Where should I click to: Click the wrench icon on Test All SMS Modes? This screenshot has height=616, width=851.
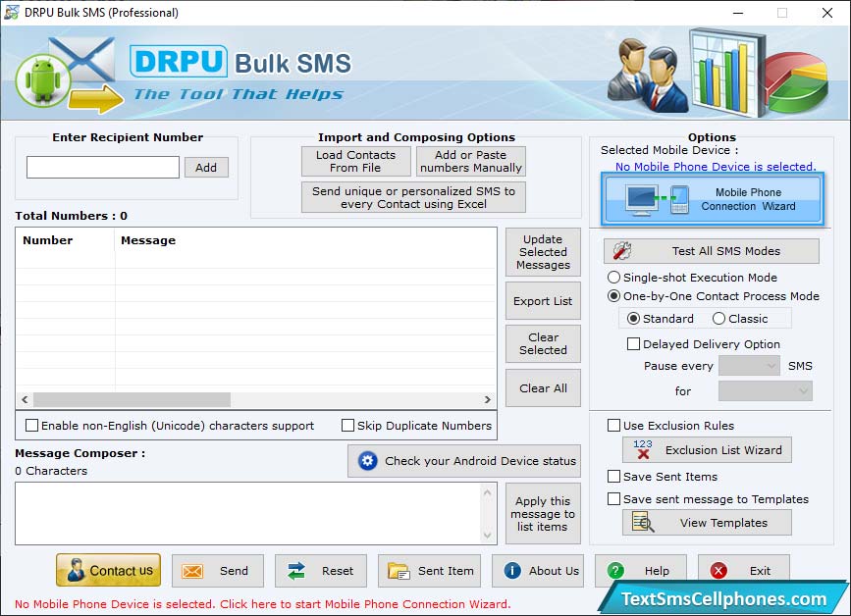click(622, 251)
